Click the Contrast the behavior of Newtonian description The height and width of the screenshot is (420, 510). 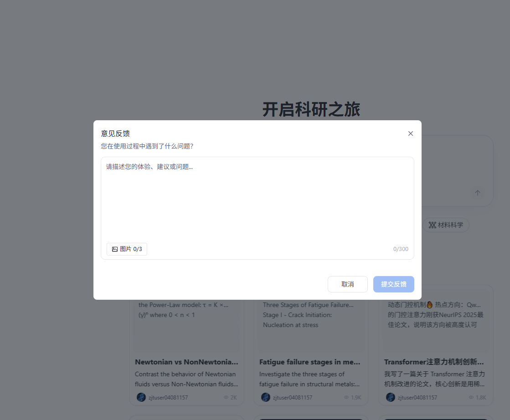186,379
